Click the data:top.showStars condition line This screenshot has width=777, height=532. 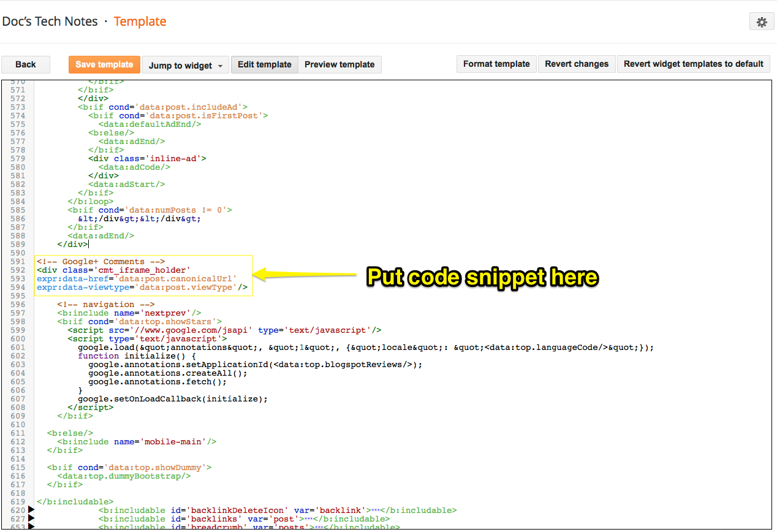tap(139, 321)
